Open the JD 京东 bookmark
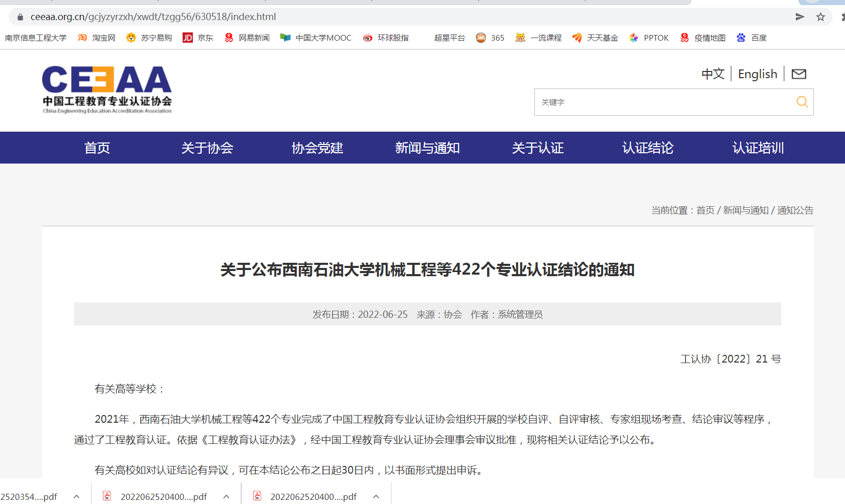 tap(198, 38)
